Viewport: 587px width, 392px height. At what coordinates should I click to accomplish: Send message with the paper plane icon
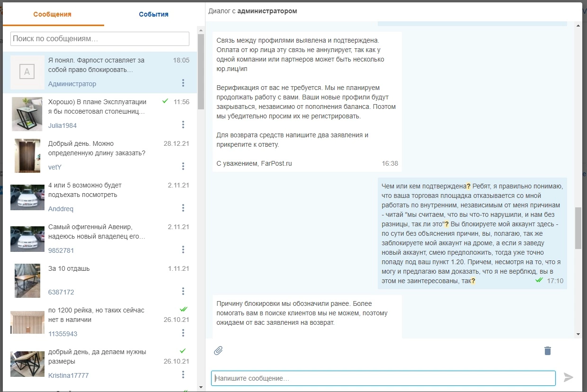tap(569, 377)
